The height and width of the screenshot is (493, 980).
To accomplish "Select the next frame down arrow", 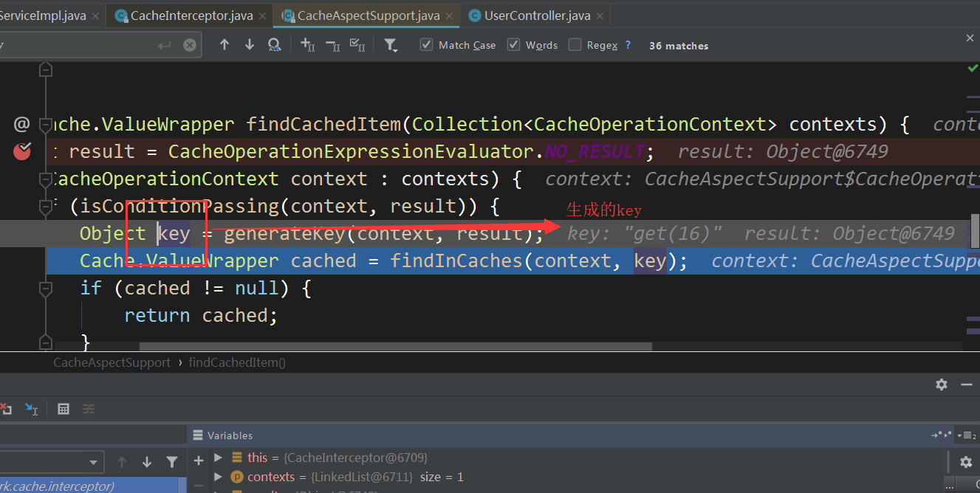I will click(x=147, y=462).
